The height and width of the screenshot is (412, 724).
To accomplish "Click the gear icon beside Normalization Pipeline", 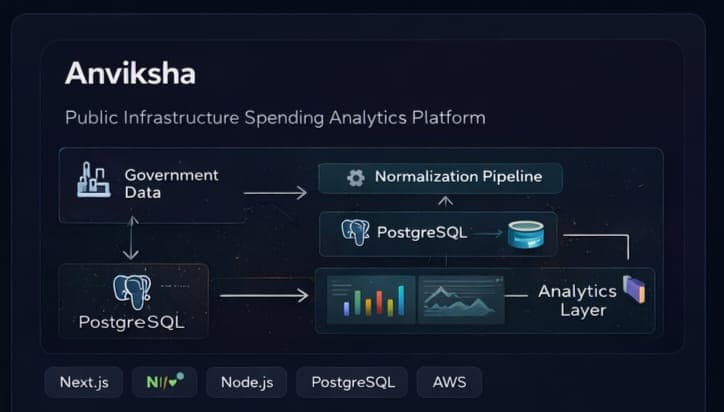I will [355, 178].
